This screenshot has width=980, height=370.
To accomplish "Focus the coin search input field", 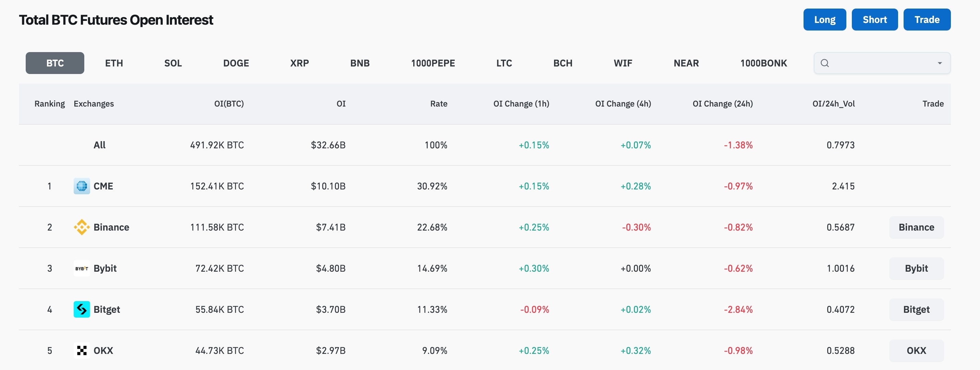I will point(879,63).
